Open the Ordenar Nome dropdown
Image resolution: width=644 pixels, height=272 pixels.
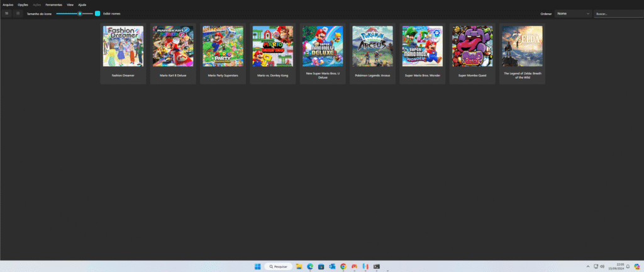(573, 14)
